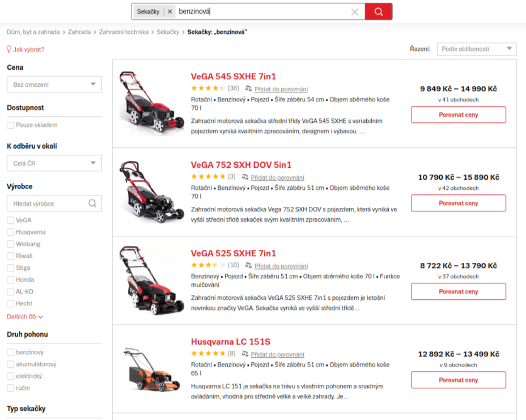Click the '10 790 Kč – 15 890 Kč' price range

[x=458, y=177]
